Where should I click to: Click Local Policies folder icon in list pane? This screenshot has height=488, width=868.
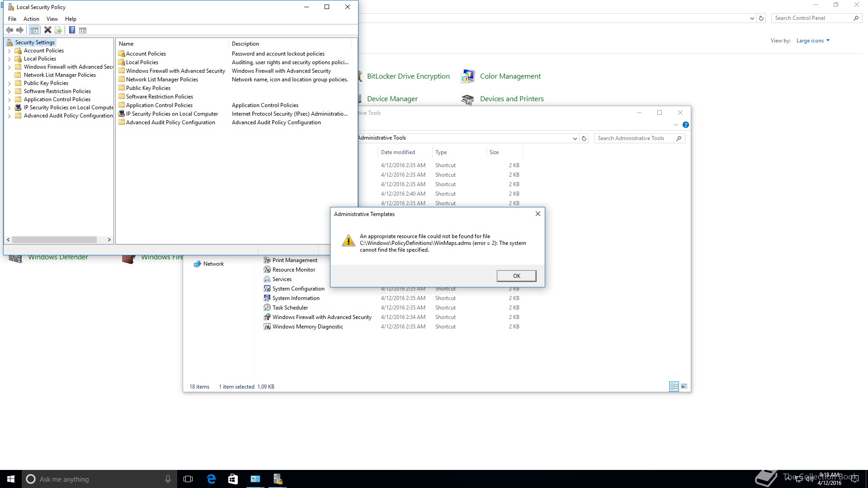[x=122, y=62]
